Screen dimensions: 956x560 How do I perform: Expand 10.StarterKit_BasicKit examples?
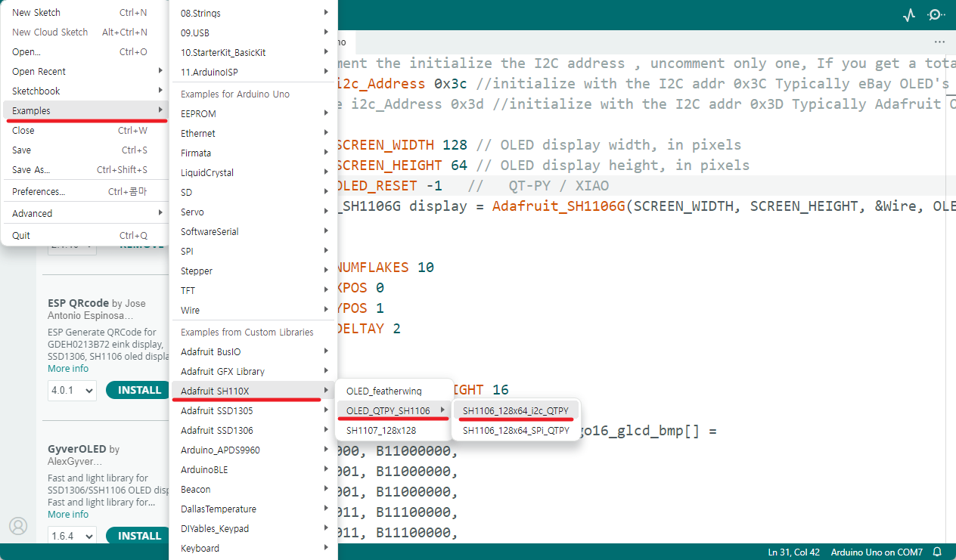coord(253,53)
